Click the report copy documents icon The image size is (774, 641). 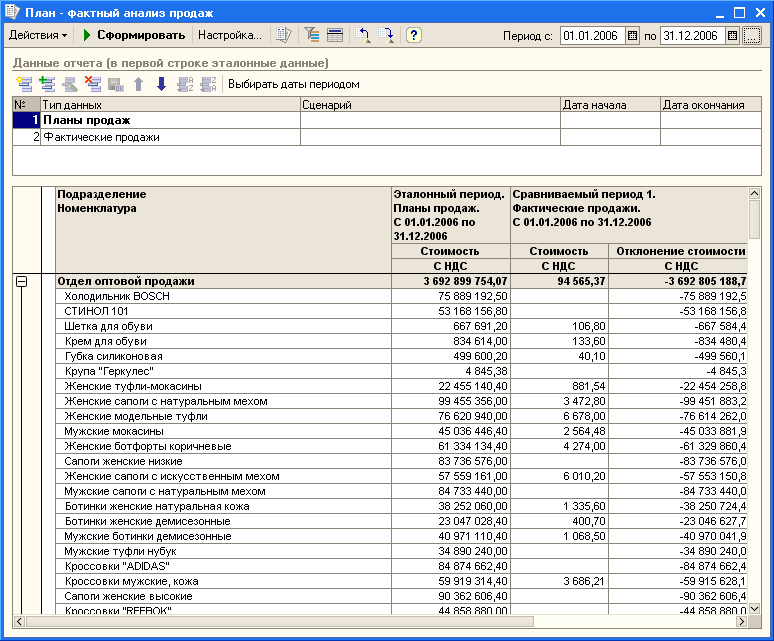284,36
